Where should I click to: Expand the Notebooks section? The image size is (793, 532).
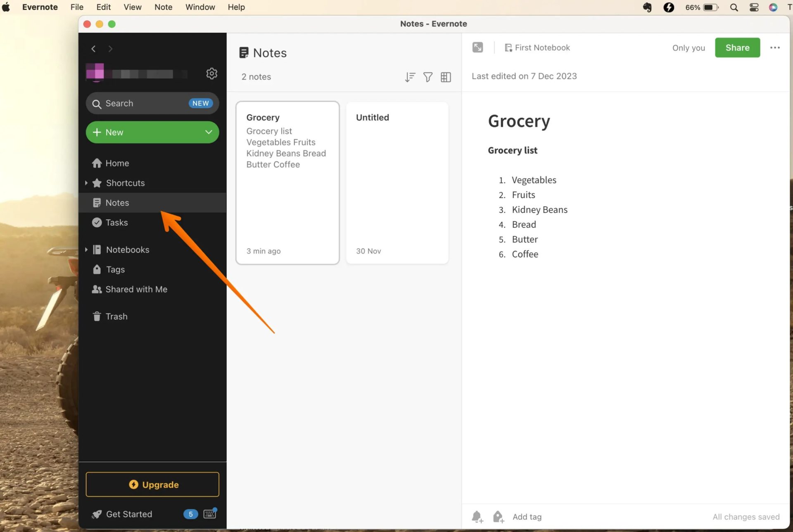click(x=86, y=249)
